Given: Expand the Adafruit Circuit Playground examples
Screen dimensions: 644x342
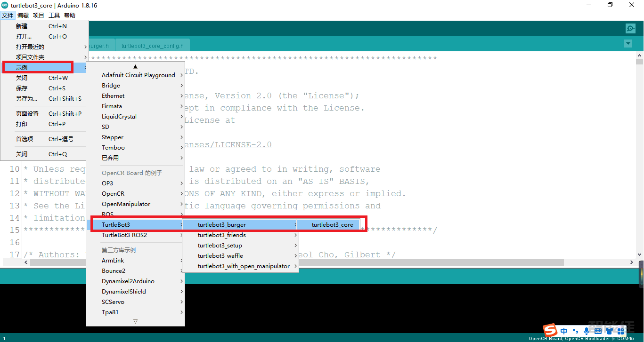Looking at the screenshot, I should coord(138,75).
